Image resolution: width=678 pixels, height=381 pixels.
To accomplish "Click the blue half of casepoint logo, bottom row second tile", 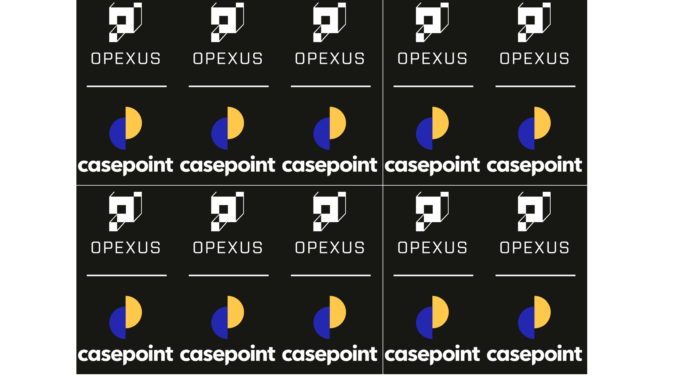I will coord(220,323).
